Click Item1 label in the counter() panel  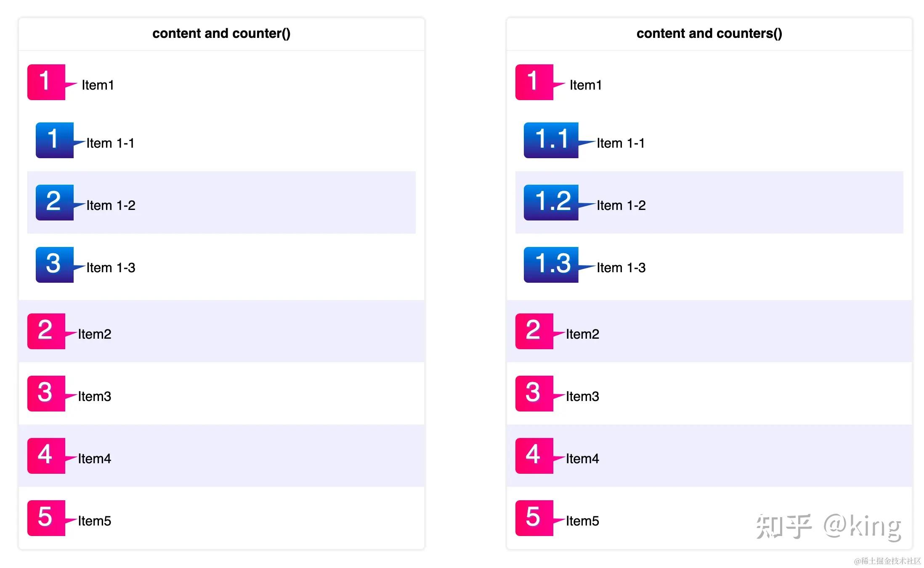tap(98, 85)
